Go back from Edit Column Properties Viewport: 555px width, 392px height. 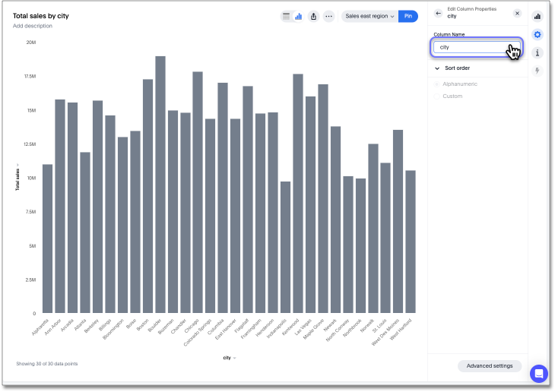[x=438, y=13]
